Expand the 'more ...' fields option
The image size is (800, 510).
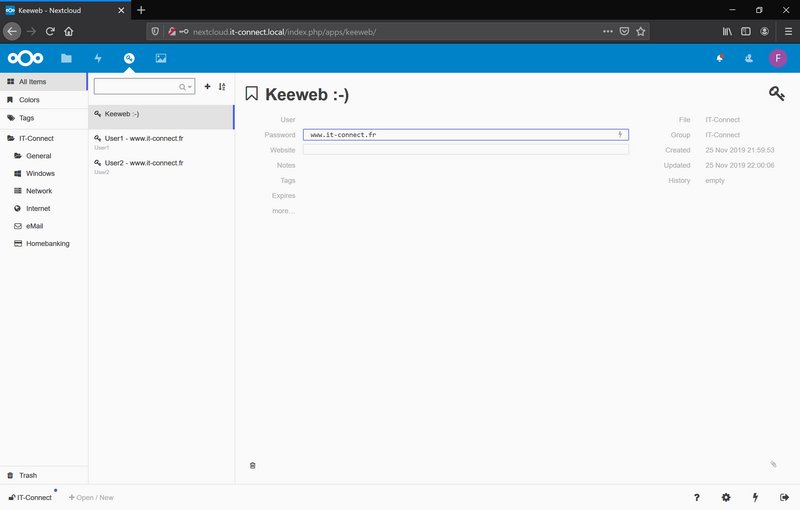[283, 210]
